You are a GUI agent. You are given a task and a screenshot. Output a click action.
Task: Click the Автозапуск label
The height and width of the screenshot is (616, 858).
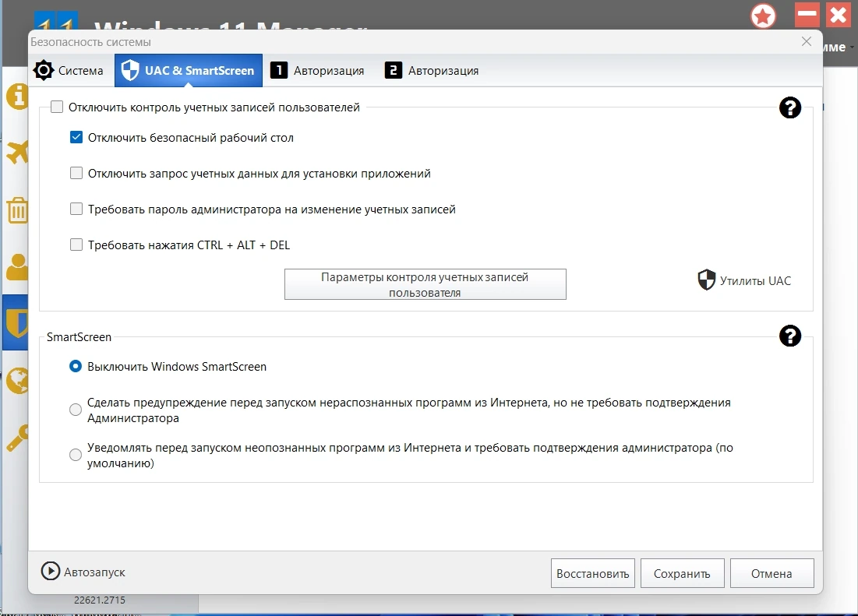click(94, 572)
